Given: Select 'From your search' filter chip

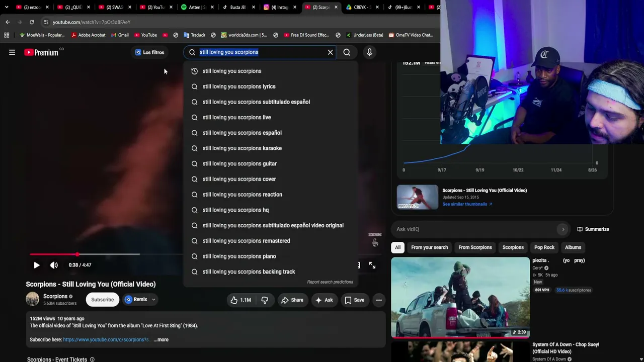Looking at the screenshot, I should click(429, 247).
